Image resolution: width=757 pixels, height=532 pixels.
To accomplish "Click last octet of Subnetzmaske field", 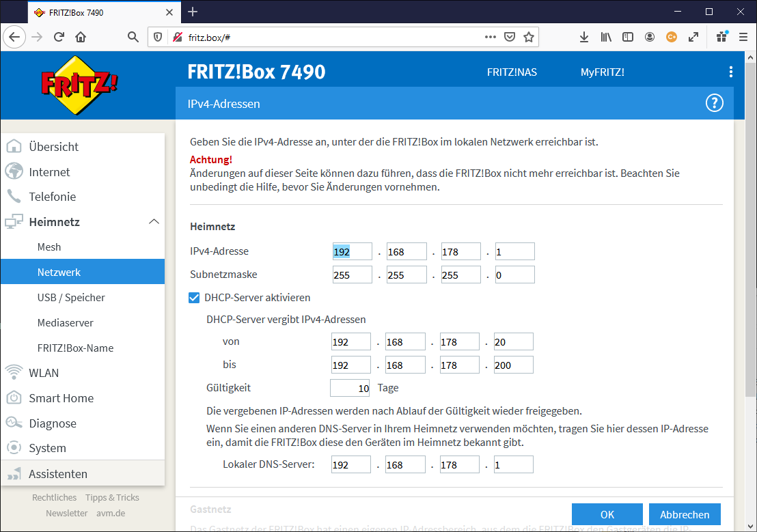I will pos(514,275).
